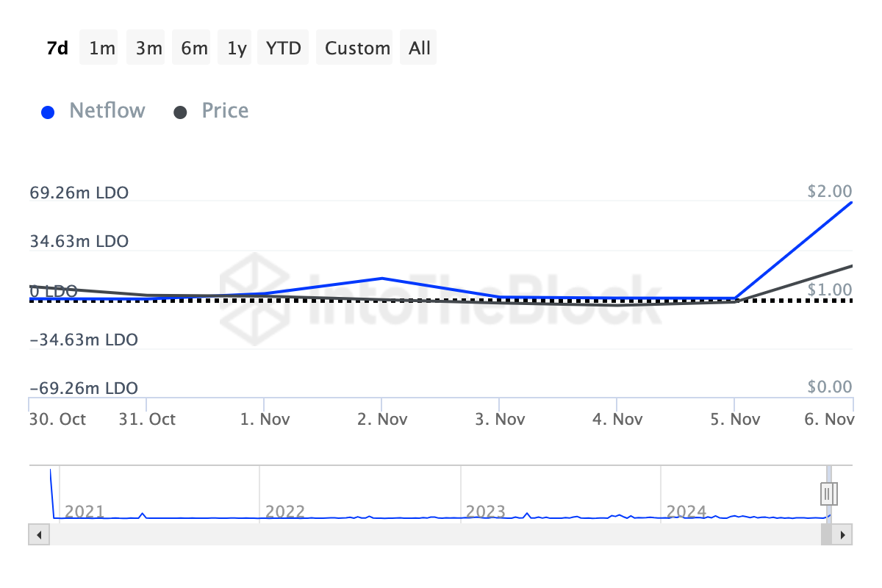The image size is (882, 588).
Task: Click the scrollbar left arrow
Action: pyautogui.click(x=38, y=535)
